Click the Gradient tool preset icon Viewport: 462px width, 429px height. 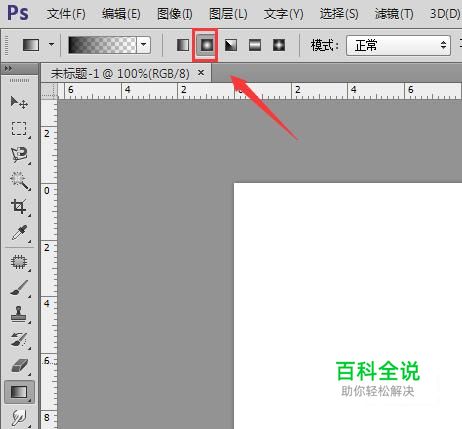point(31,45)
